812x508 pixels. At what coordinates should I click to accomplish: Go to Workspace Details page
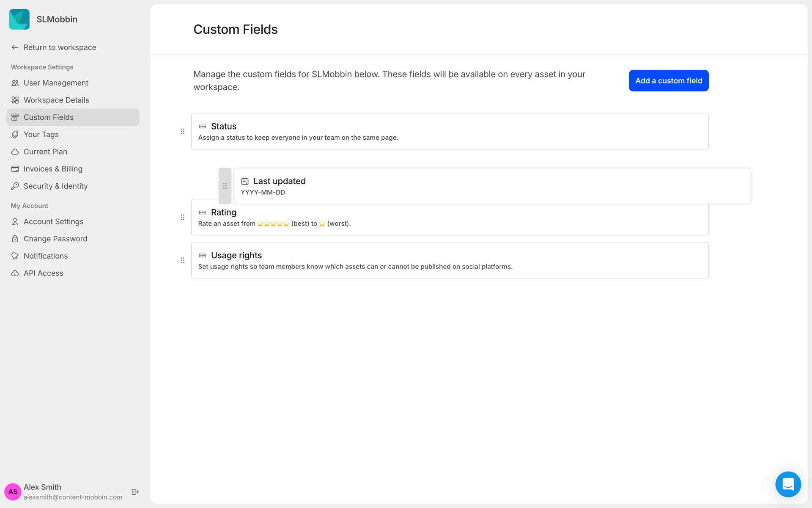[56, 100]
